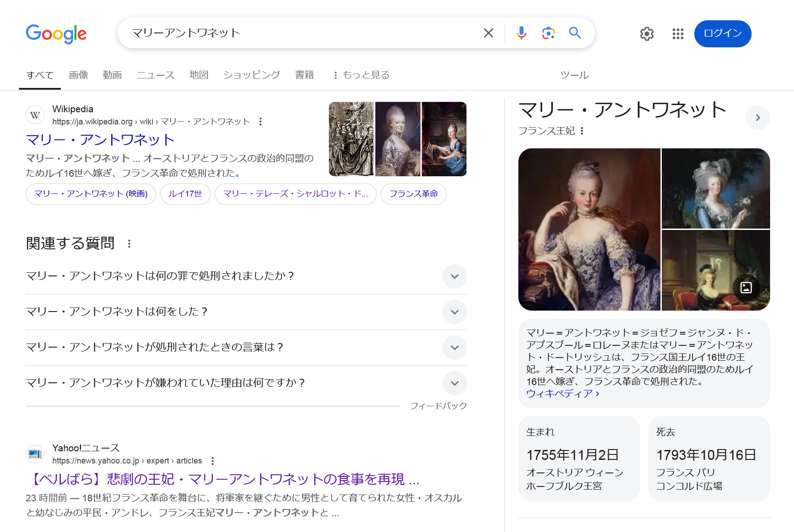Switch to the ニュース tab
The width and height of the screenshot is (794, 532).
pos(155,75)
